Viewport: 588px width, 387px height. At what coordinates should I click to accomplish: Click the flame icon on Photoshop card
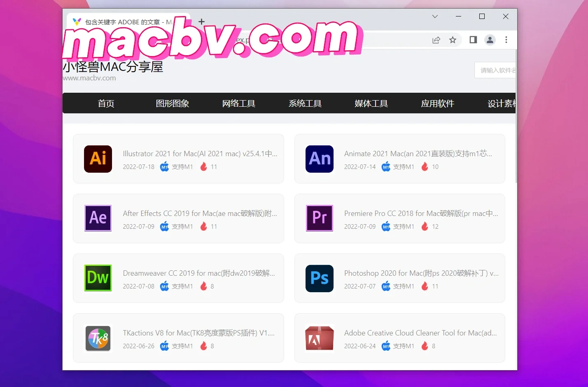click(x=425, y=286)
